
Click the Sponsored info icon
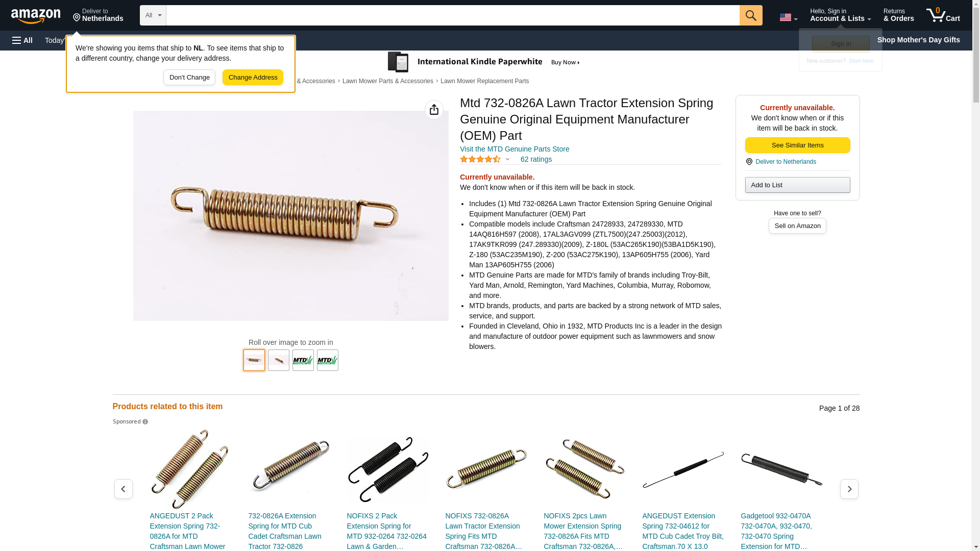[145, 422]
